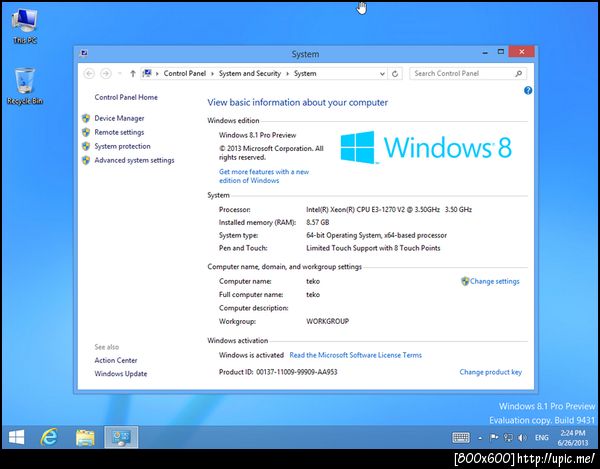Click the shield icon beside Device Manager
Viewport: 600px width, 469px height.
[x=86, y=118]
